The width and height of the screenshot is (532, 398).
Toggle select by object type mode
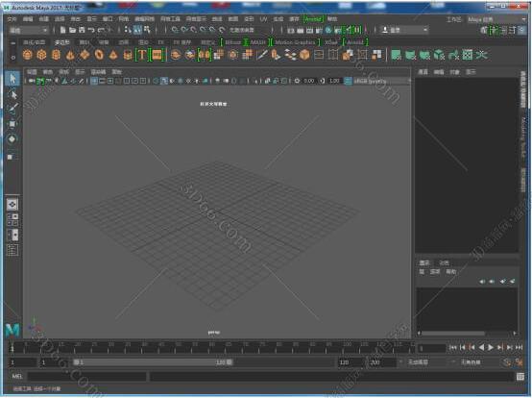137,30
